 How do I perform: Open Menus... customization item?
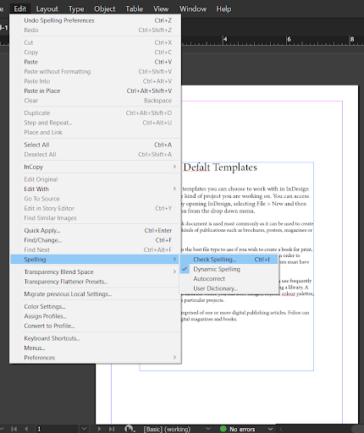pyautogui.click(x=96, y=348)
